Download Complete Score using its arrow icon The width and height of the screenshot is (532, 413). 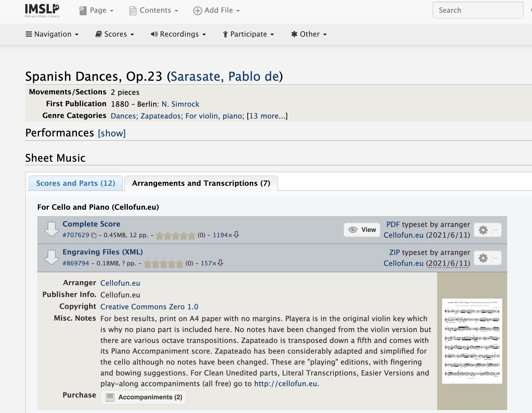click(51, 229)
